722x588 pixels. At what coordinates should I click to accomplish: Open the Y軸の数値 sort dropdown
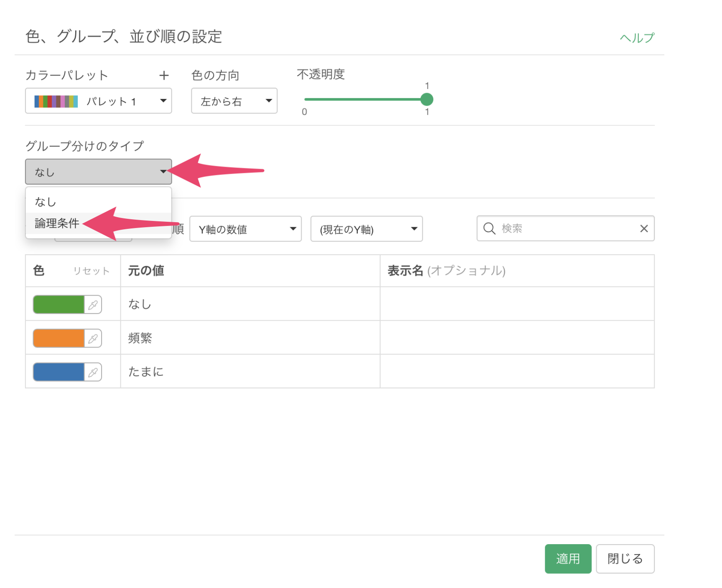[x=245, y=229]
